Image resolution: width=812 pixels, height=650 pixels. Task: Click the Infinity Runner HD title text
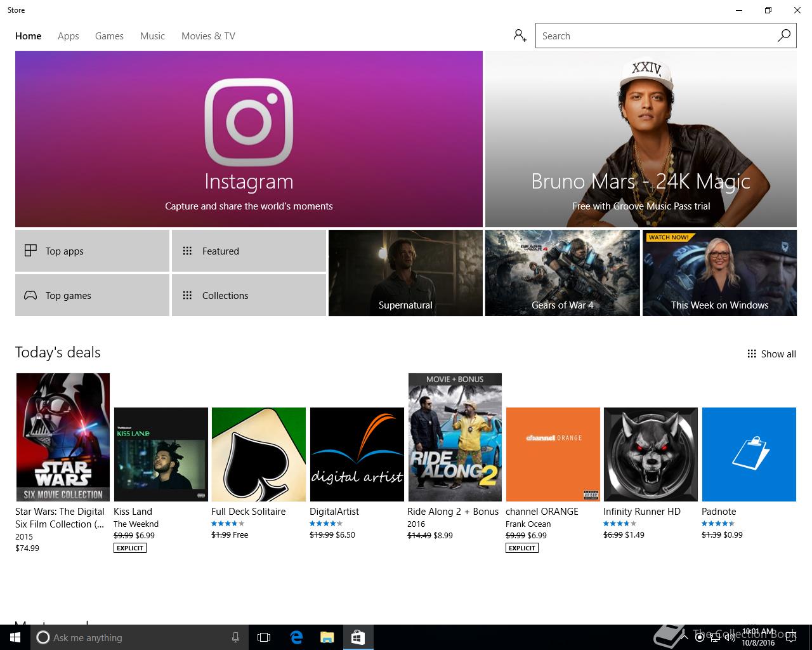pyautogui.click(x=642, y=512)
